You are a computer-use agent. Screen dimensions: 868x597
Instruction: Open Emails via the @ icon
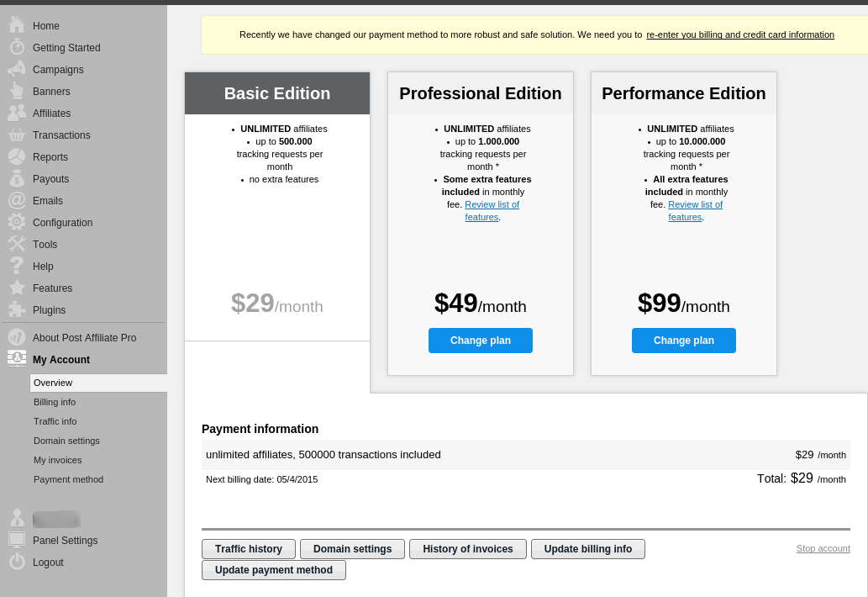tap(16, 200)
